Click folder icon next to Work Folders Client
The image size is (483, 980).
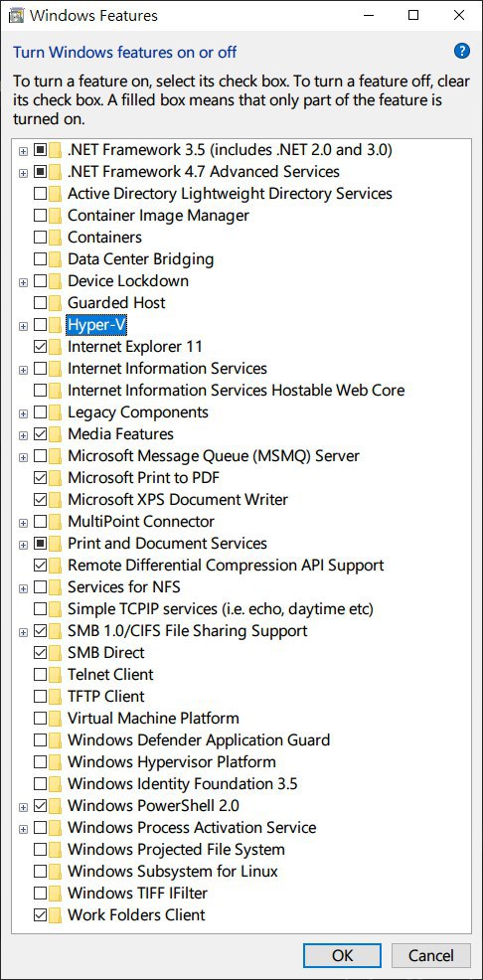(x=57, y=915)
